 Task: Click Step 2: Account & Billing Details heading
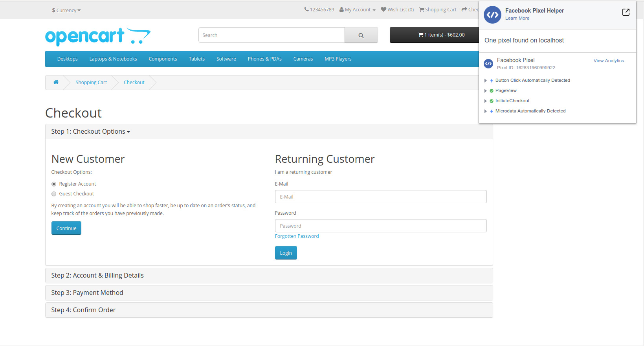[97, 275]
